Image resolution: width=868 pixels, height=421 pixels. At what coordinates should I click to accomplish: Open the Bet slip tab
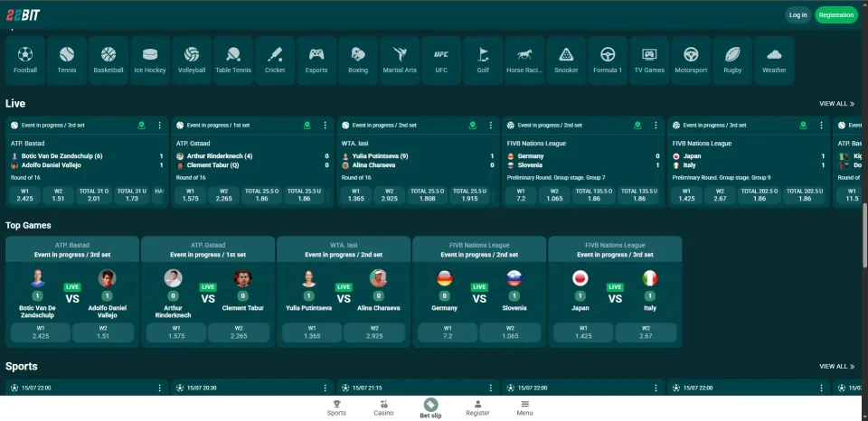[430, 408]
